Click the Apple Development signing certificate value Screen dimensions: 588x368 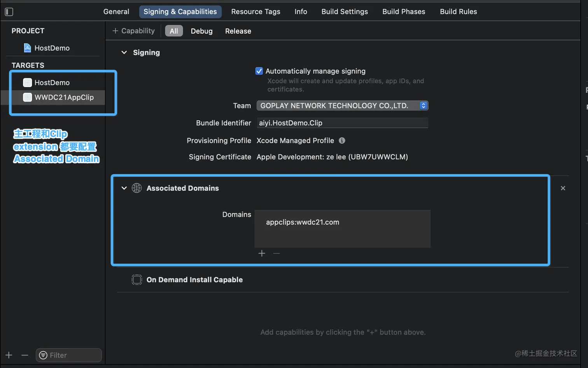332,157
